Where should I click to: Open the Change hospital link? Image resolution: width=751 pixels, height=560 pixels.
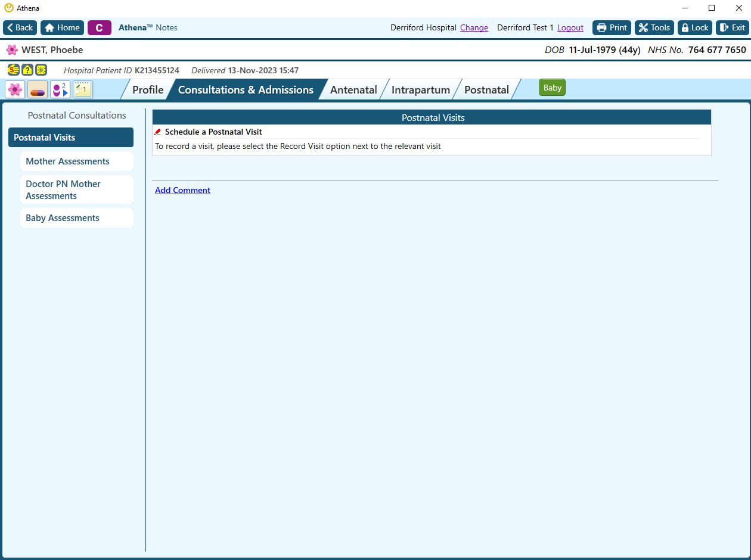click(x=474, y=27)
